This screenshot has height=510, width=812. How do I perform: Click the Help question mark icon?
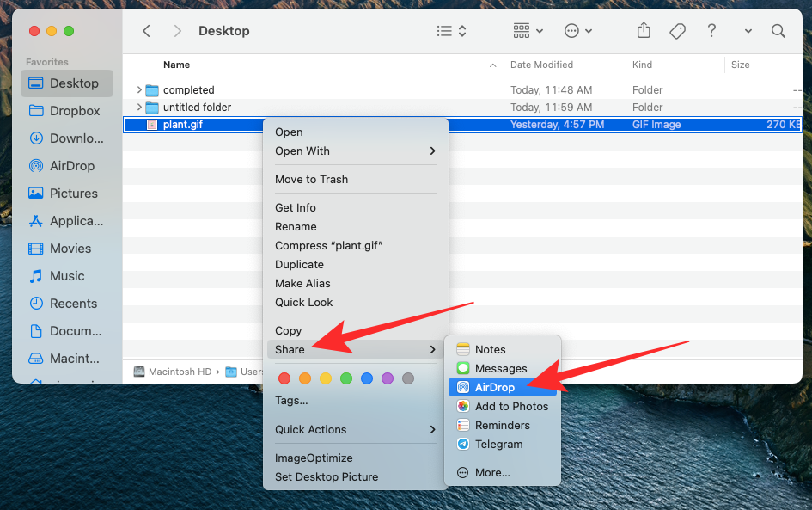711,31
